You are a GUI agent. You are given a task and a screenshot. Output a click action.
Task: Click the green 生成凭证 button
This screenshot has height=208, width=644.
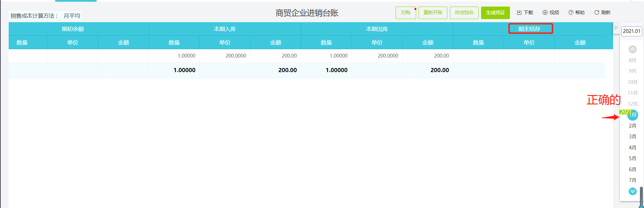495,13
